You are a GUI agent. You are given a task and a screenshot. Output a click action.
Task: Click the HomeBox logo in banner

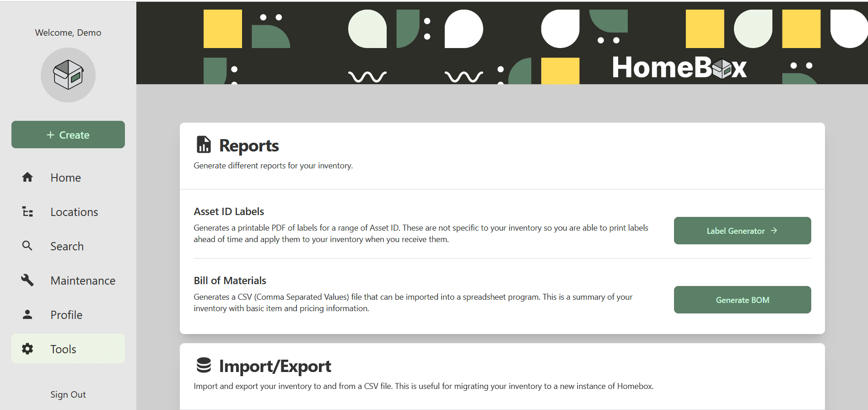(679, 68)
